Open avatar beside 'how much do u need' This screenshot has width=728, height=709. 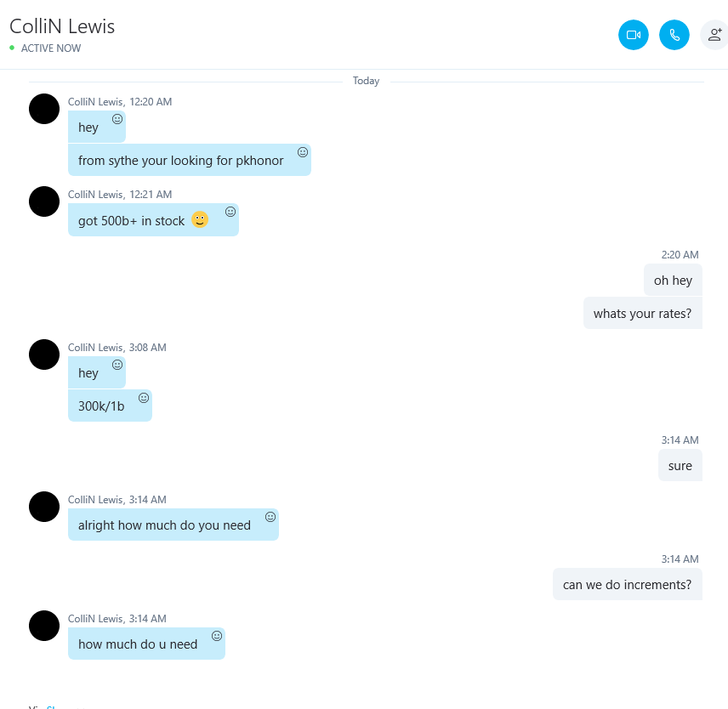point(44,626)
